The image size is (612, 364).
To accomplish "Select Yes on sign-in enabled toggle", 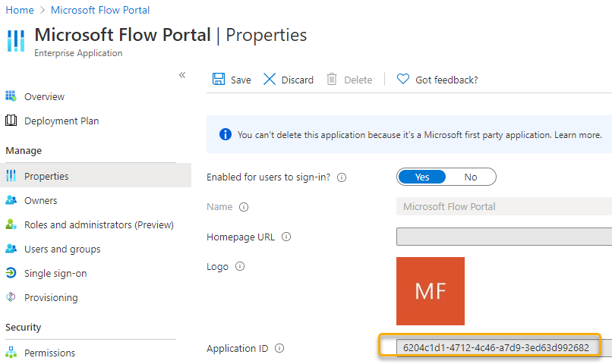I will 422,177.
